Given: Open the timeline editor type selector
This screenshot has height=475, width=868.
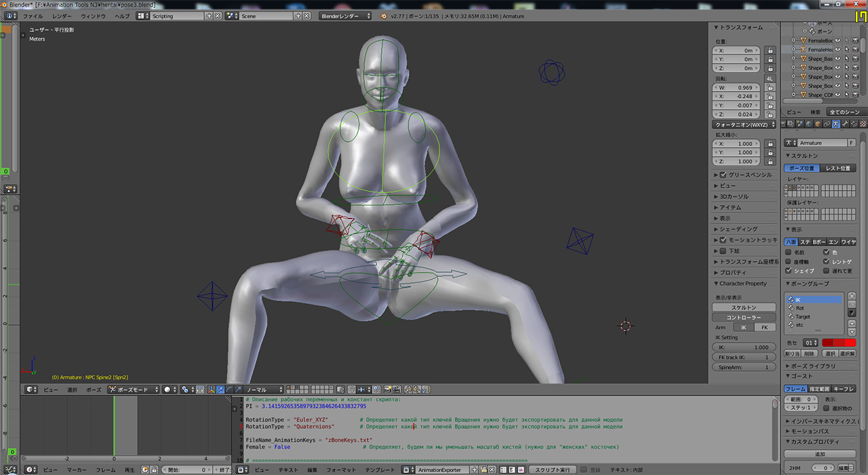Looking at the screenshot, I should tap(31, 470).
